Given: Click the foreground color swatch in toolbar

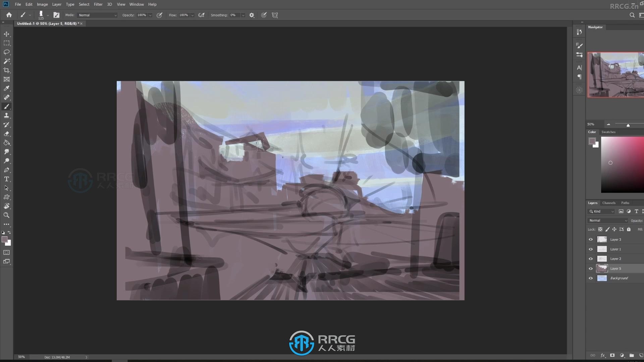Looking at the screenshot, I should pyautogui.click(x=5, y=239).
